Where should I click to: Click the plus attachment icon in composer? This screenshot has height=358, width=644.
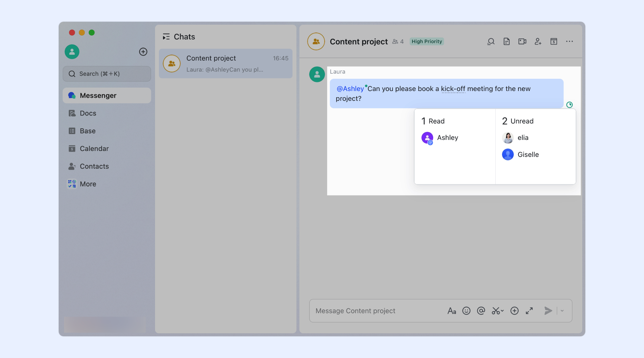(514, 311)
